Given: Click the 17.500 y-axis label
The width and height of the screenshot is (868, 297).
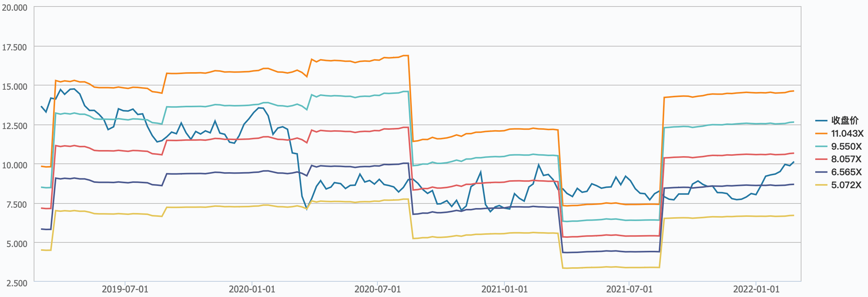Looking at the screenshot, I should (x=15, y=47).
